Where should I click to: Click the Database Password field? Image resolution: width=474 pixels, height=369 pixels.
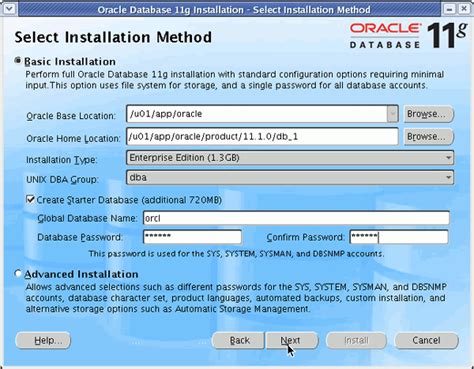click(x=192, y=237)
